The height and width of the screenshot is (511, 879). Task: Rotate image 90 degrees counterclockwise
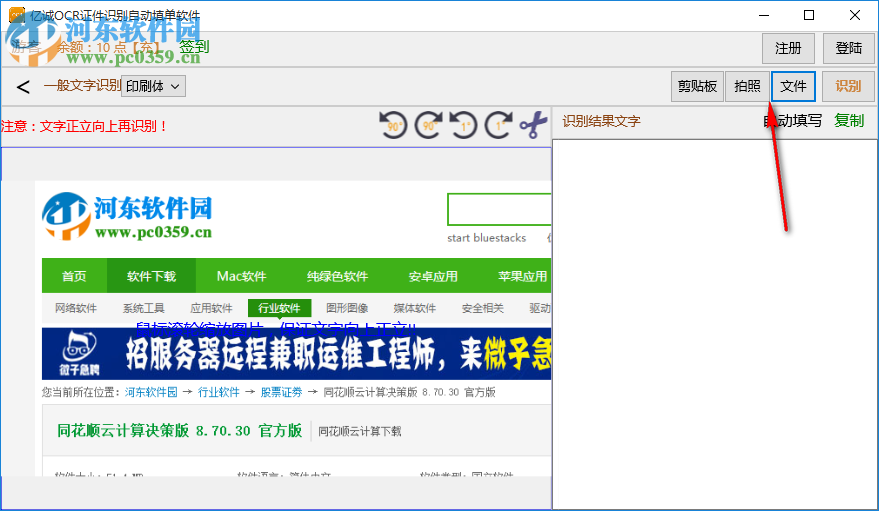coord(393,125)
